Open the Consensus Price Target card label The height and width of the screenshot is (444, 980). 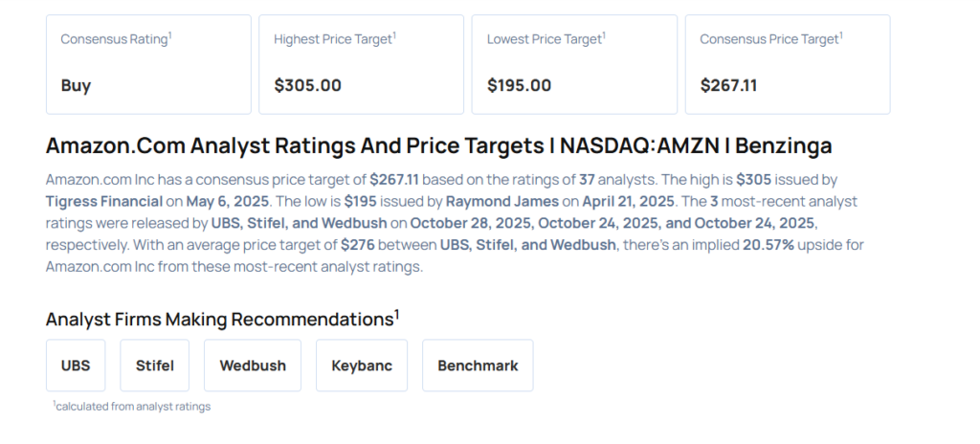[x=770, y=39]
